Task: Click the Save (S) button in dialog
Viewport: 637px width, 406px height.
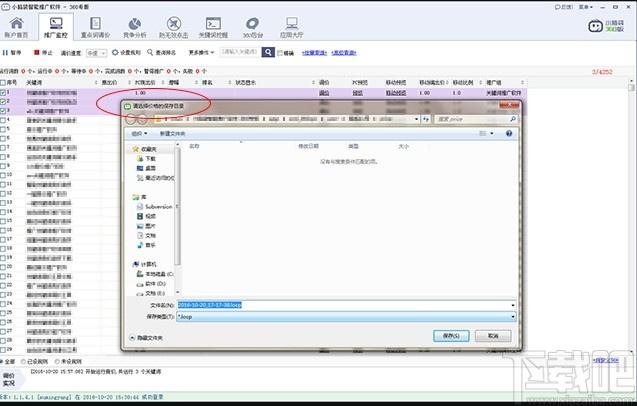Action: pyautogui.click(x=451, y=336)
